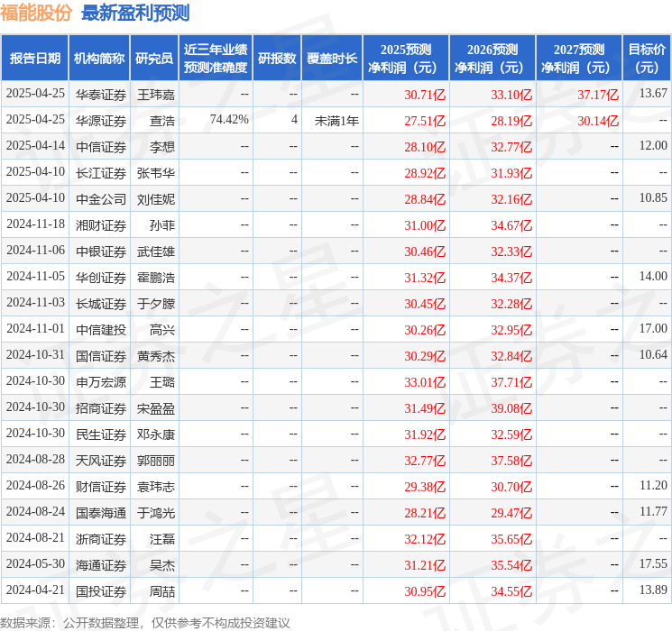Click the 74.42% accuracy value
Image resolution: width=672 pixels, height=631 pixels.
coord(229,120)
